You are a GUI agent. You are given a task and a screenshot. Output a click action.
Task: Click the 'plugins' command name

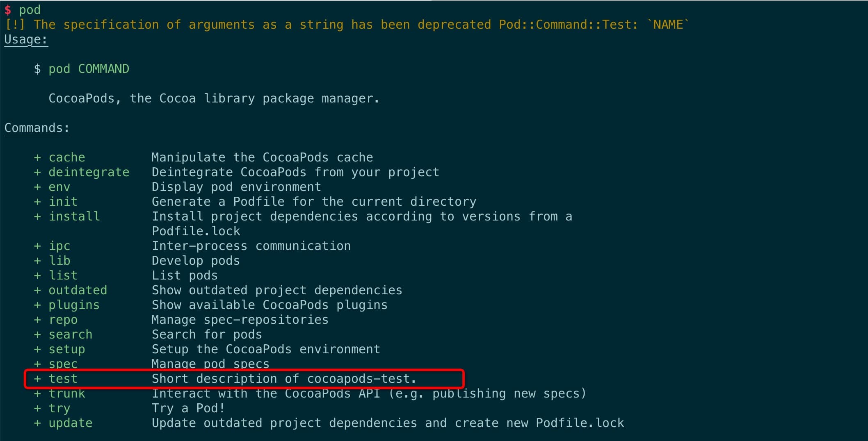tap(74, 305)
